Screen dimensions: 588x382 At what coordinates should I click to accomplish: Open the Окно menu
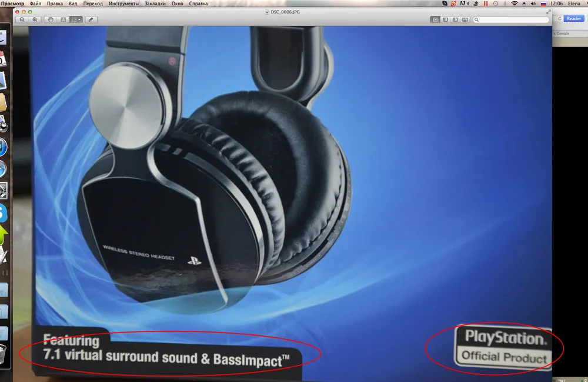click(x=178, y=4)
